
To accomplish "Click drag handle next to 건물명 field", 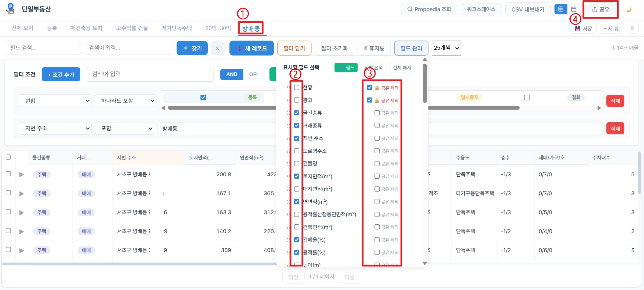I will [288, 164].
